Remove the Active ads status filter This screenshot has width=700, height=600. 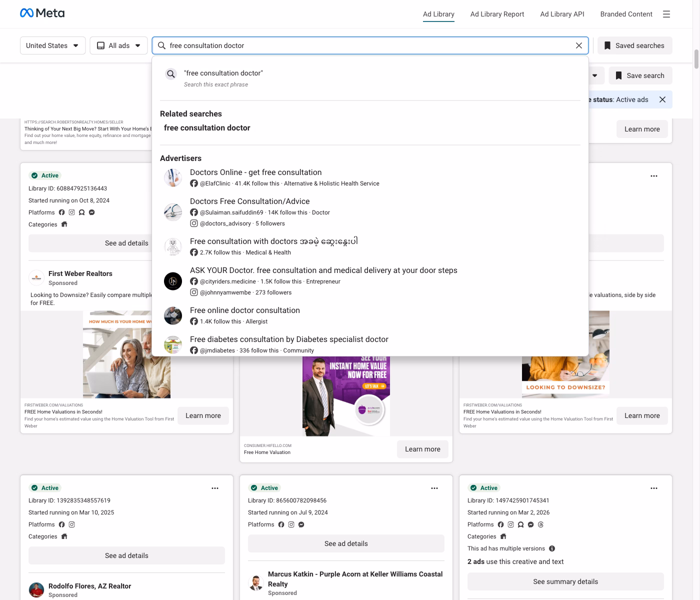coord(662,99)
